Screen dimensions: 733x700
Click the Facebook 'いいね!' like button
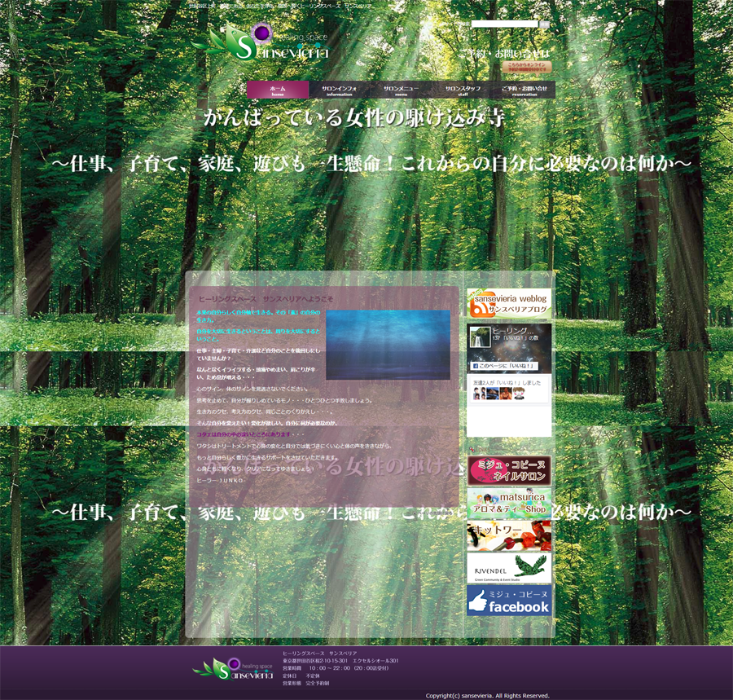[x=503, y=366]
